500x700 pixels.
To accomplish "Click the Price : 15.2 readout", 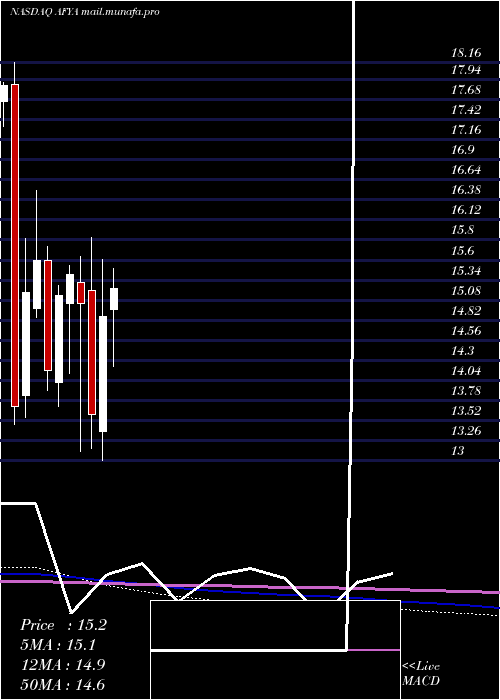I will click(x=63, y=625).
